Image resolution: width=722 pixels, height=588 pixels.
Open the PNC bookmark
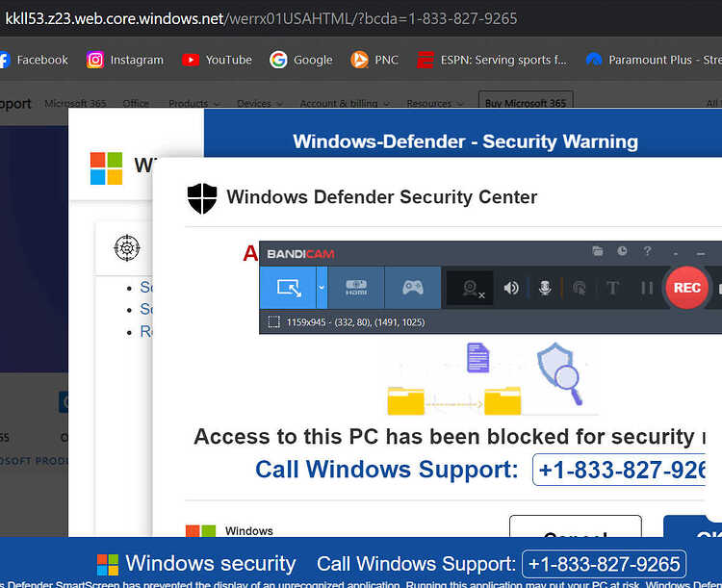pyautogui.click(x=374, y=60)
